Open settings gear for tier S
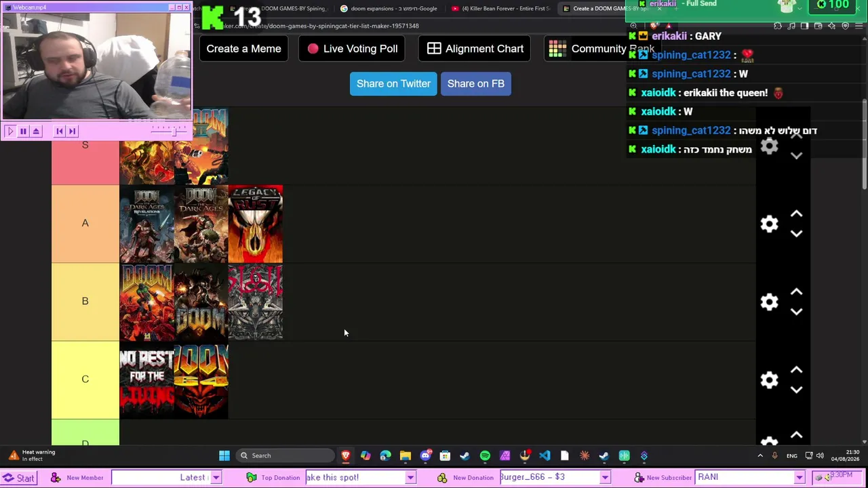The image size is (868, 488). click(769, 146)
